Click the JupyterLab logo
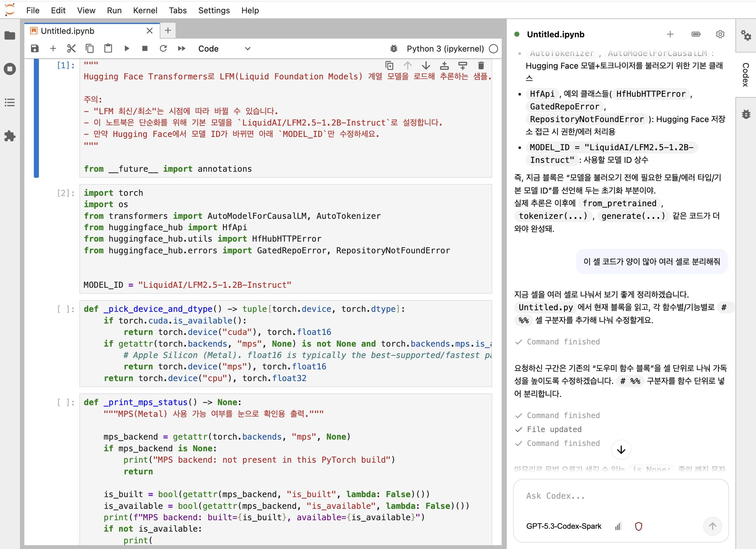This screenshot has width=756, height=549. click(x=10, y=10)
